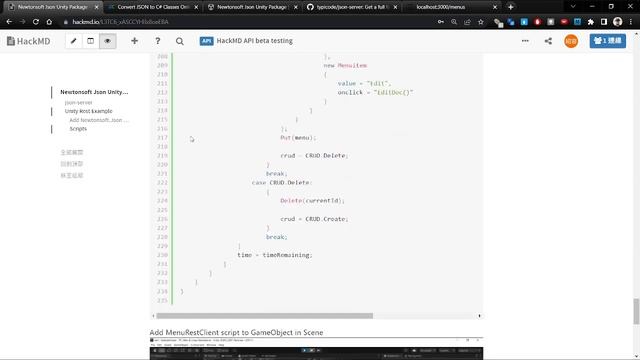Click the page vertical scrollbar thumb

pos(636,311)
